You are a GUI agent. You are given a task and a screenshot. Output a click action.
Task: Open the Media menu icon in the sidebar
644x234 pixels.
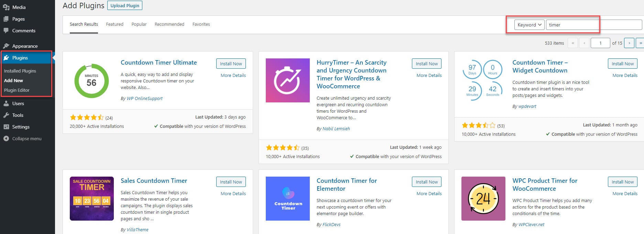tap(6, 7)
